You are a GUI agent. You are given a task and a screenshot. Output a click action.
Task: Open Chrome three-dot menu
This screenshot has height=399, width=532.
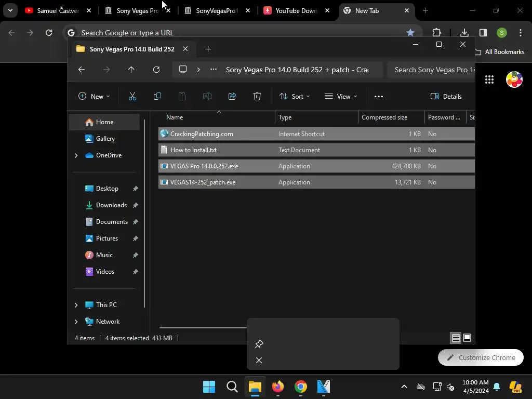point(521,33)
